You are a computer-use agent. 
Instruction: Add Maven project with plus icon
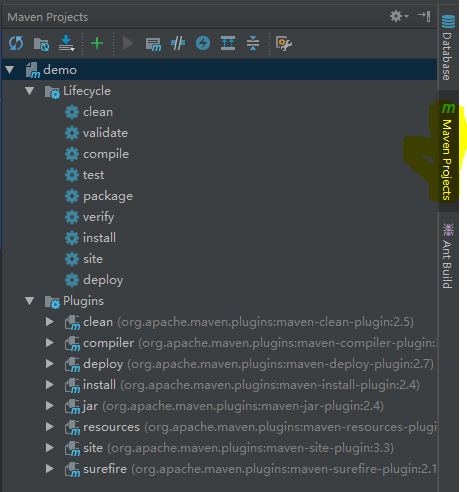[x=97, y=43]
